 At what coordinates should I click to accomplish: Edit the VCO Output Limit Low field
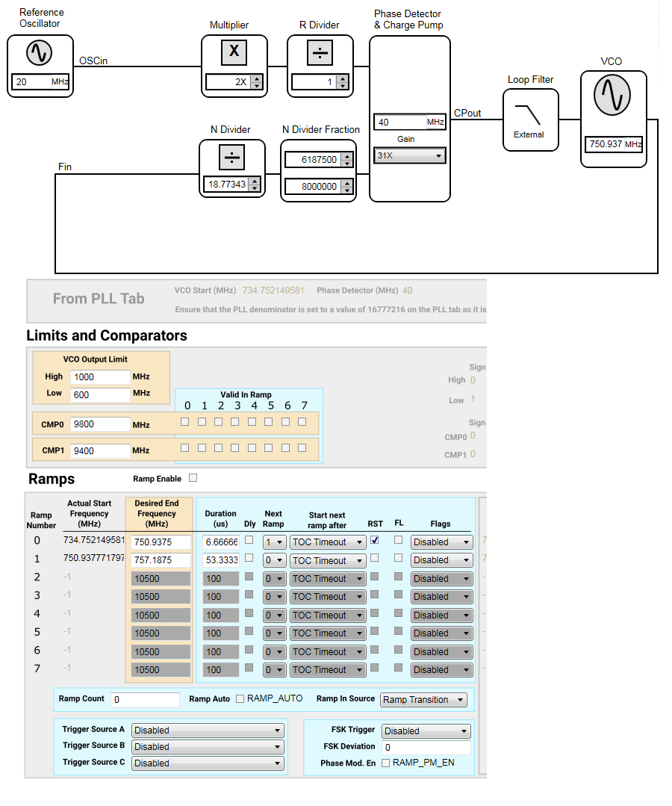pyautogui.click(x=100, y=394)
